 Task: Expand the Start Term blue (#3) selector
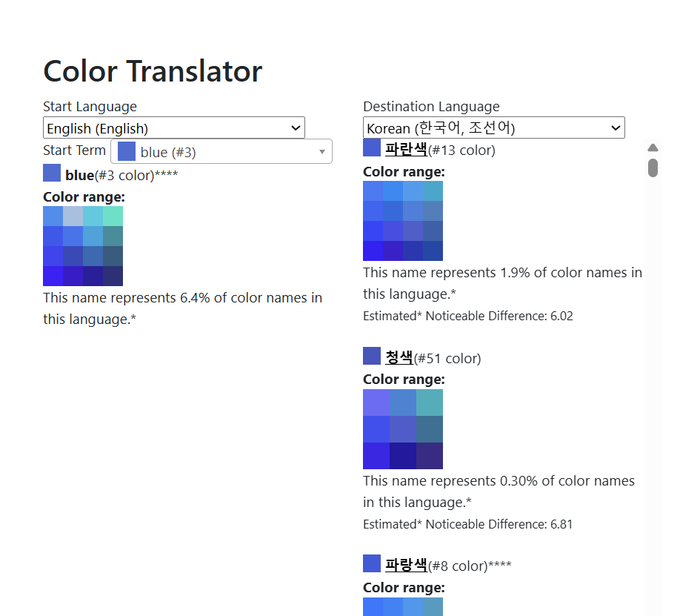pyautogui.click(x=221, y=152)
